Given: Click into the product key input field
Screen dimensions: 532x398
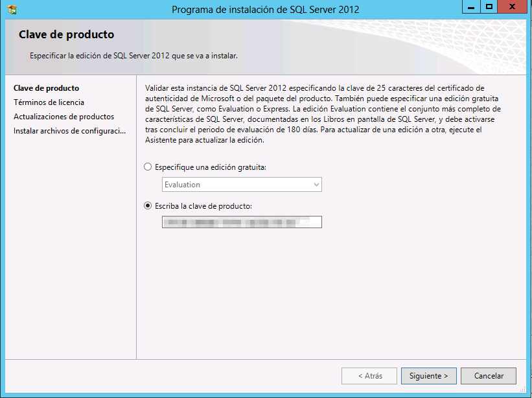Looking at the screenshot, I should [x=242, y=222].
